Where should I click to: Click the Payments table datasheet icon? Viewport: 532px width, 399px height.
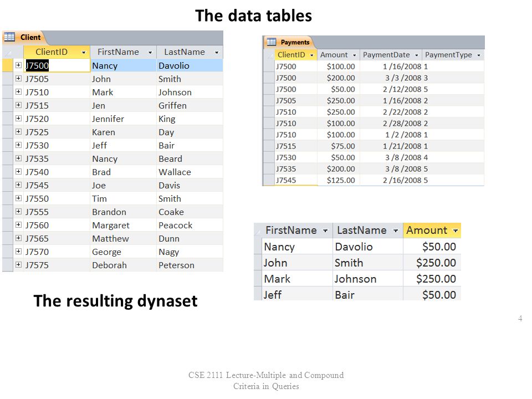272,42
